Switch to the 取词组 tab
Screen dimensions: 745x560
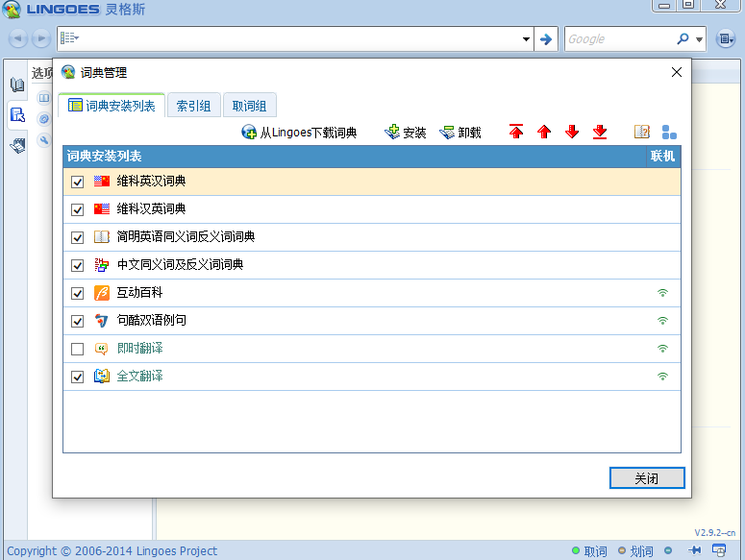point(249,106)
